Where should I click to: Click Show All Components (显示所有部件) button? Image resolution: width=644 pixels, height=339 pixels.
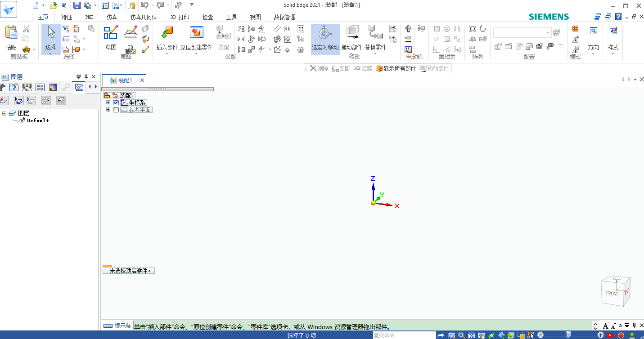396,69
